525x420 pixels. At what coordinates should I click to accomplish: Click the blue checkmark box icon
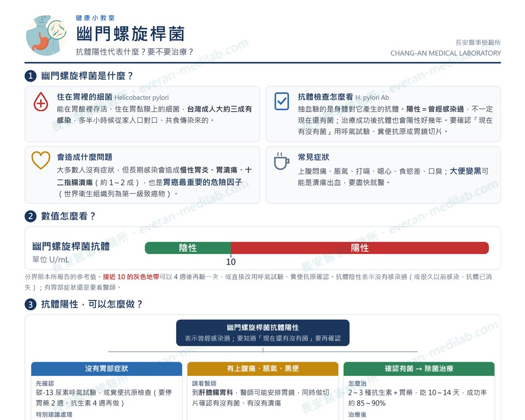click(x=282, y=101)
